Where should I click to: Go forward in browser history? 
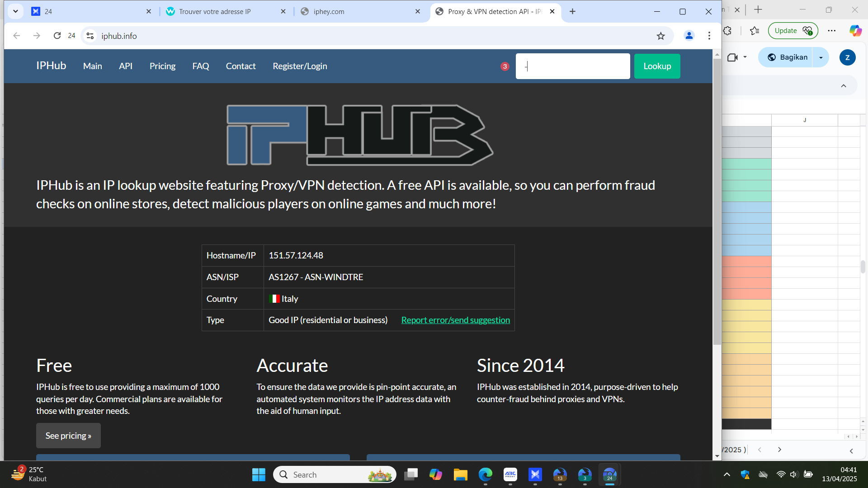point(37,36)
